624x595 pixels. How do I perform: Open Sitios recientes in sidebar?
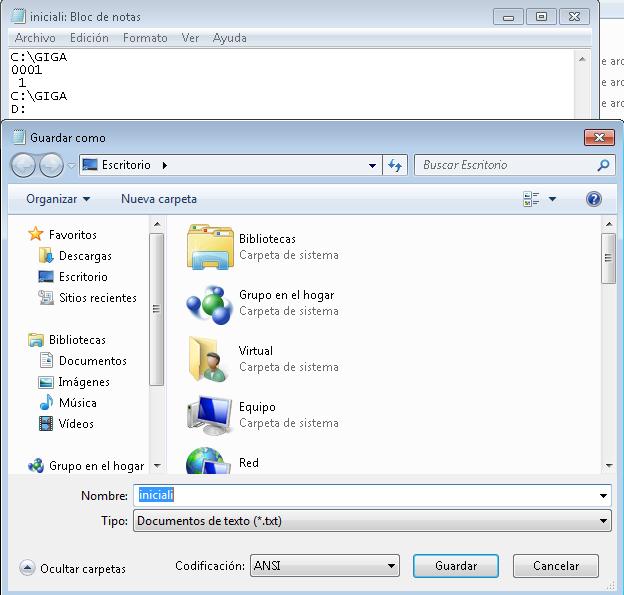pos(98,298)
